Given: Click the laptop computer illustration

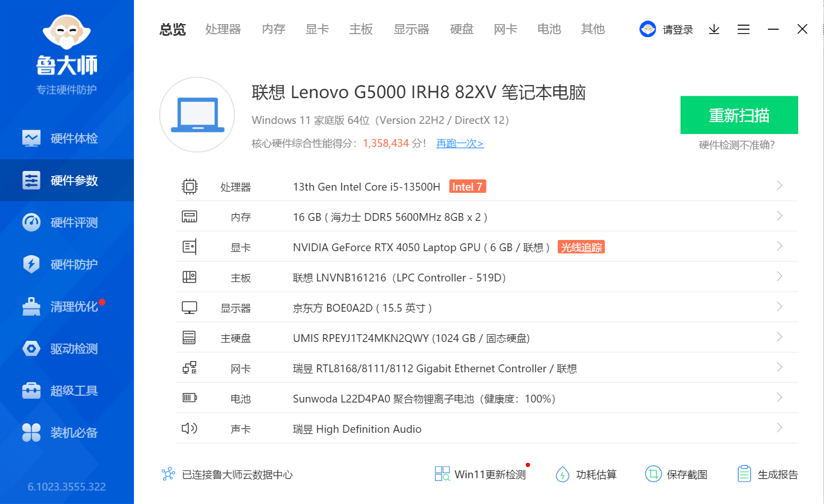Looking at the screenshot, I should click(x=197, y=115).
